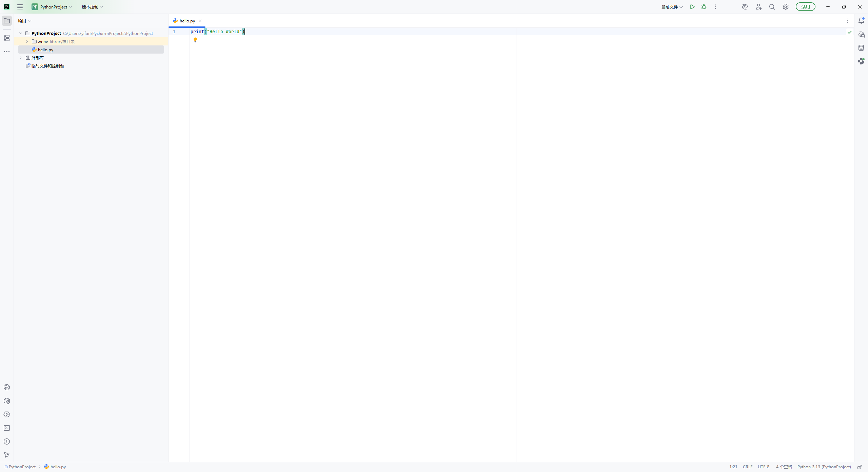This screenshot has height=472, width=868.
Task: Open the Terminal tool window
Action: click(7, 428)
